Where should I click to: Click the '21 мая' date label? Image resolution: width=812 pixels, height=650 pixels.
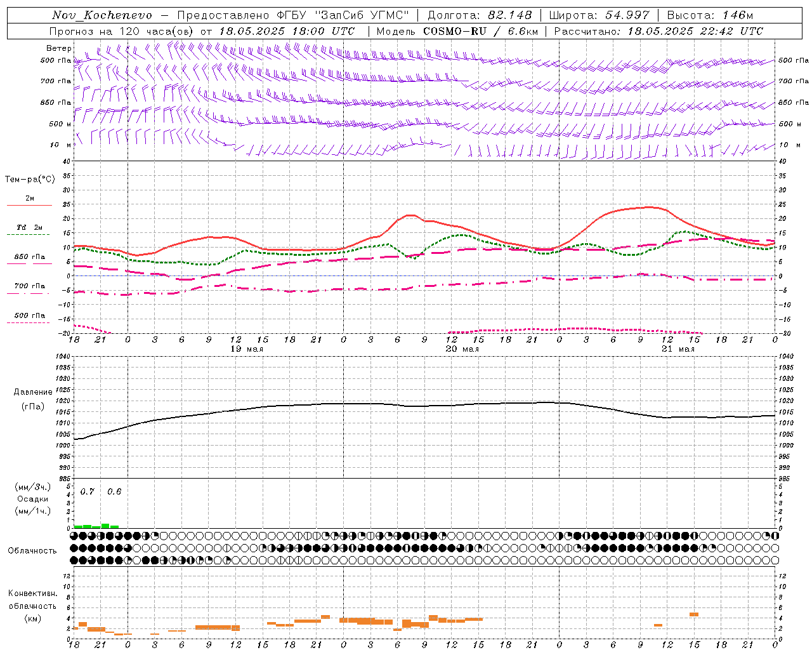point(678,349)
